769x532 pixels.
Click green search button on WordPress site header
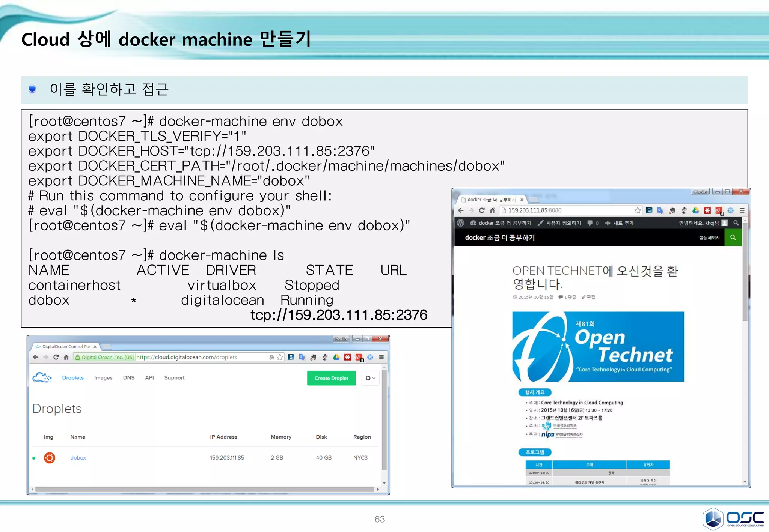pos(733,237)
